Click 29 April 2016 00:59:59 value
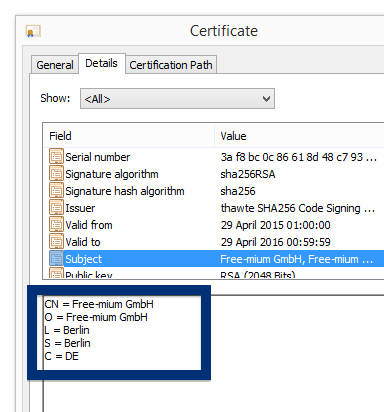This screenshot has width=384, height=412. coord(276,242)
